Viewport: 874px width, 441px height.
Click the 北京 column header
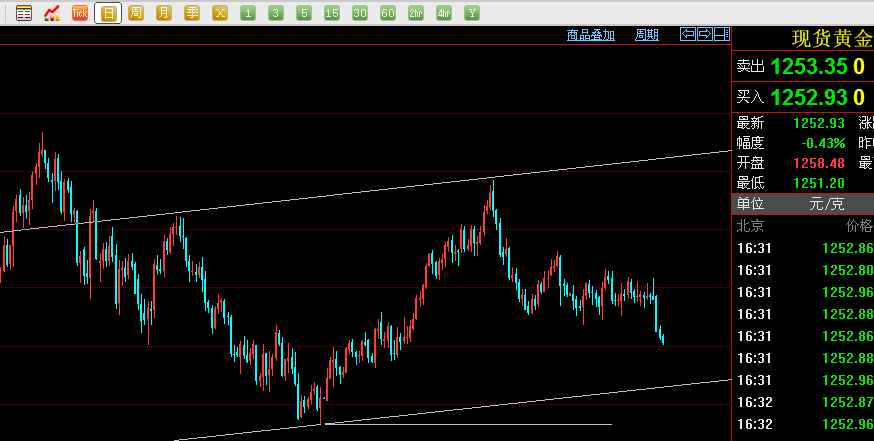(750, 226)
